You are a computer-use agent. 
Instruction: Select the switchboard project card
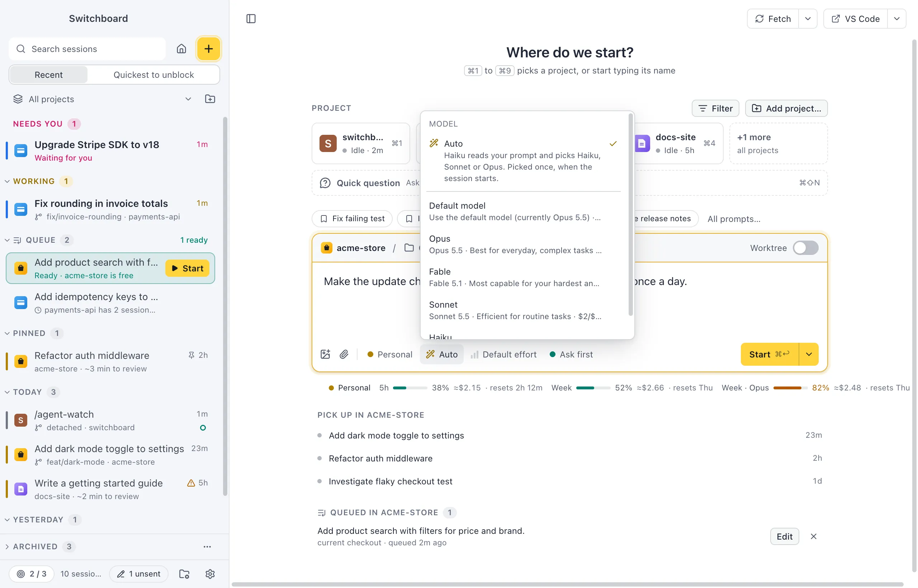pos(361,143)
